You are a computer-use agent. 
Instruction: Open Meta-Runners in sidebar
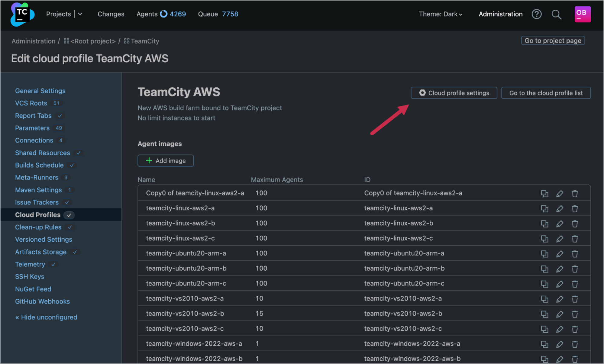pyautogui.click(x=37, y=178)
